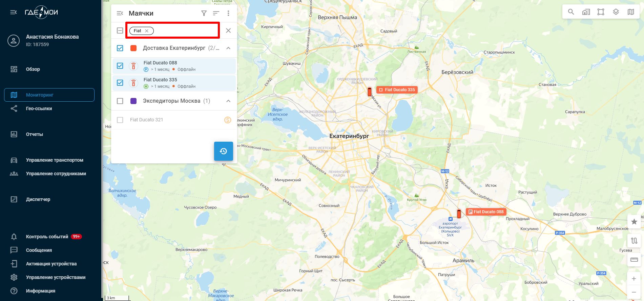The height and width of the screenshot is (301, 644).
Task: Open the three-dot menu in Маячки panel
Action: tap(228, 13)
